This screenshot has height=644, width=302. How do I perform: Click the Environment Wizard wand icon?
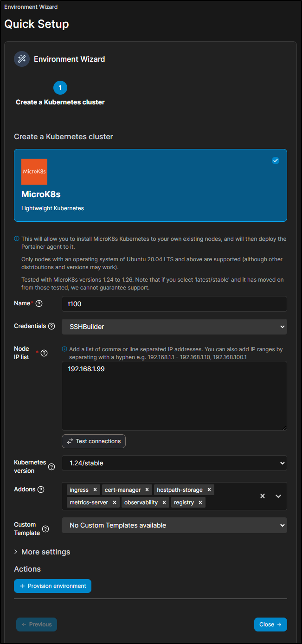21,59
